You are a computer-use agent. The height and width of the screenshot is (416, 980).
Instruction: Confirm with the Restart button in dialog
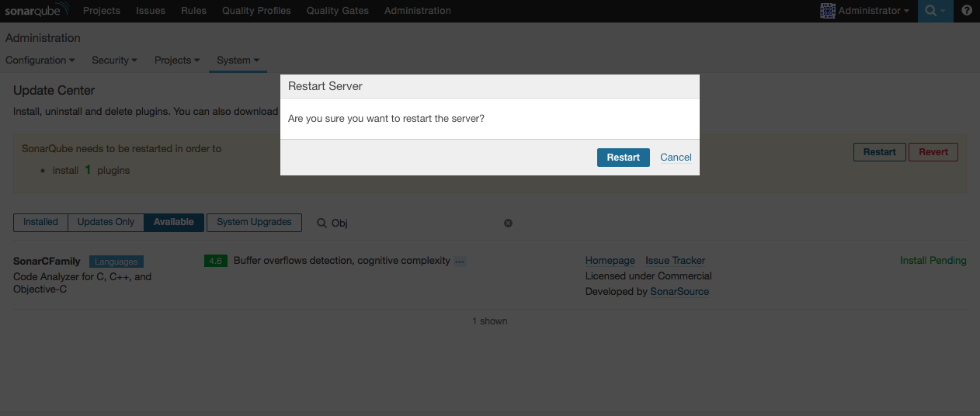(x=624, y=157)
